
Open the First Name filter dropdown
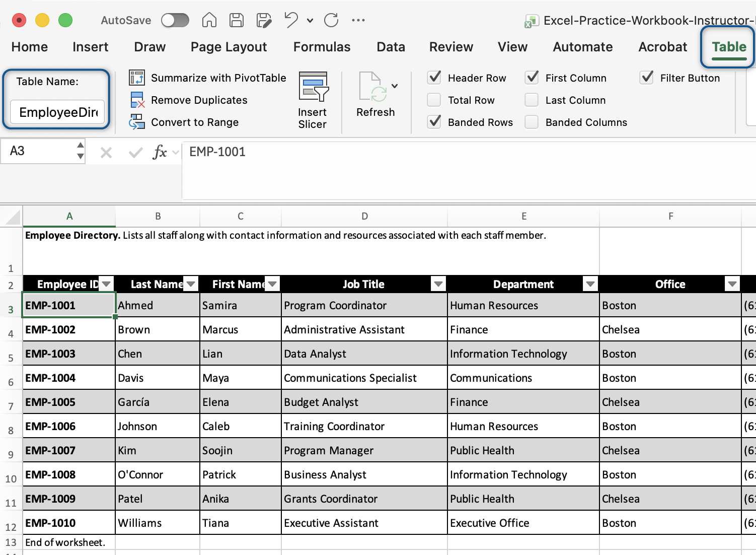(272, 284)
